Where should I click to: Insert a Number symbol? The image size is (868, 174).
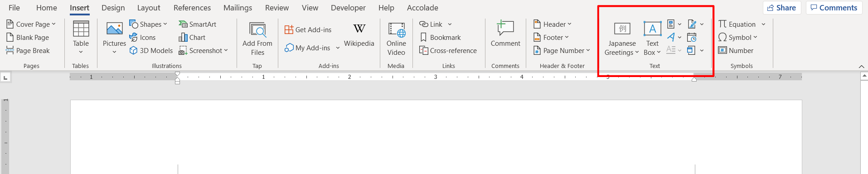tap(736, 50)
